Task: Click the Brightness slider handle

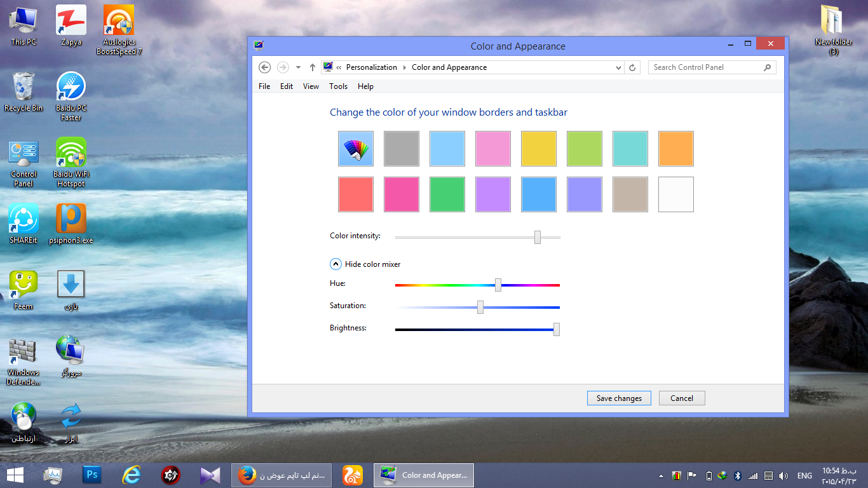Action: click(557, 329)
